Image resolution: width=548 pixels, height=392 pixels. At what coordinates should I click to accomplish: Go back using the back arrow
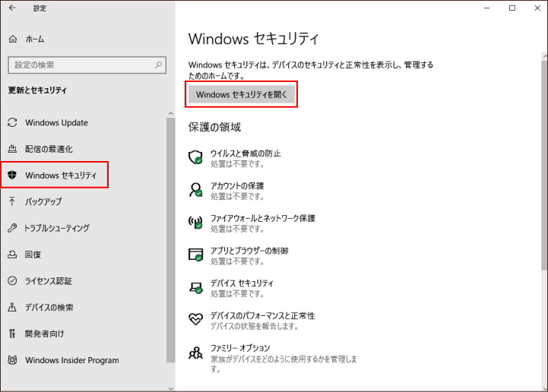(11, 8)
